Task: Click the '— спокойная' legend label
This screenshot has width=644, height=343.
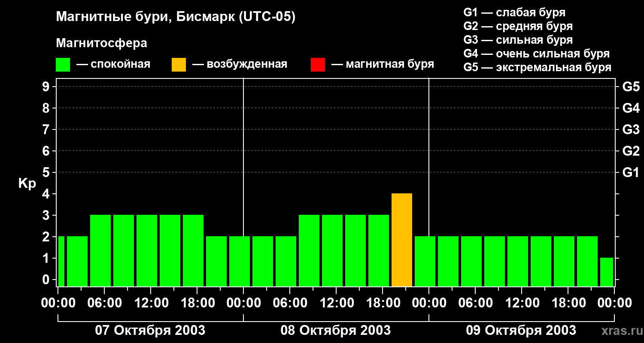Action: [x=113, y=64]
